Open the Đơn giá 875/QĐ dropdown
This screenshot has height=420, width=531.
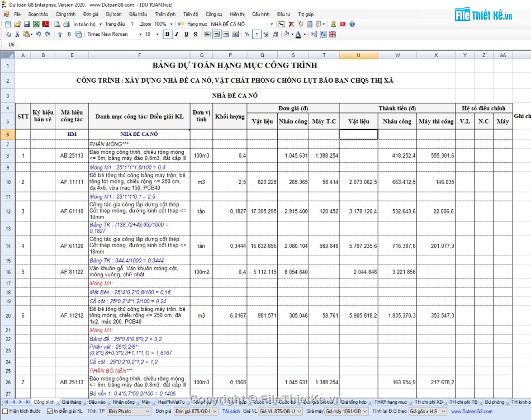pyautogui.click(x=196, y=411)
